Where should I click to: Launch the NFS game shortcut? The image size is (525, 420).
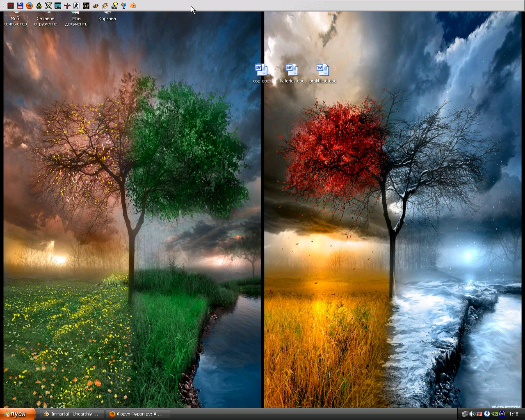coord(58,6)
